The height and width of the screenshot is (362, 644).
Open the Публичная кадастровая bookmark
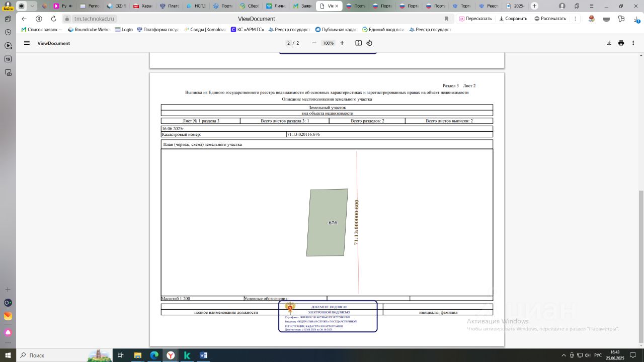[336, 30]
